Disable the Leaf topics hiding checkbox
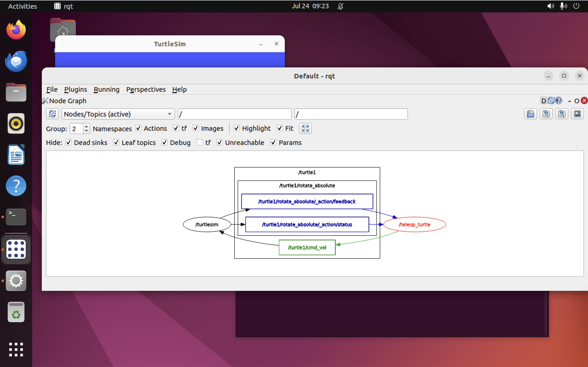Viewport: 588px width, 367px height. 116,142
